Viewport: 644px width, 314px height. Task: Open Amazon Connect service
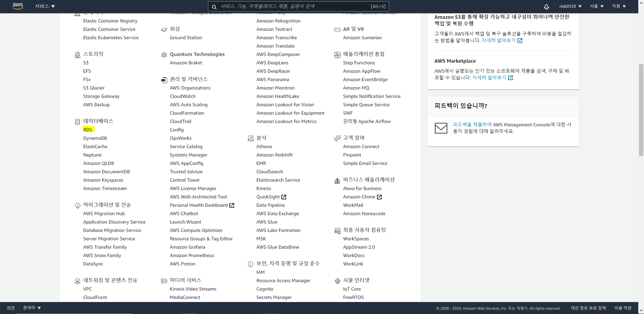[361, 146]
